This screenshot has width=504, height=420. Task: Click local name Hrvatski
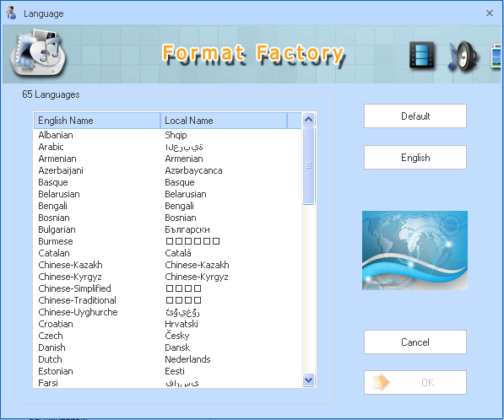click(x=182, y=324)
